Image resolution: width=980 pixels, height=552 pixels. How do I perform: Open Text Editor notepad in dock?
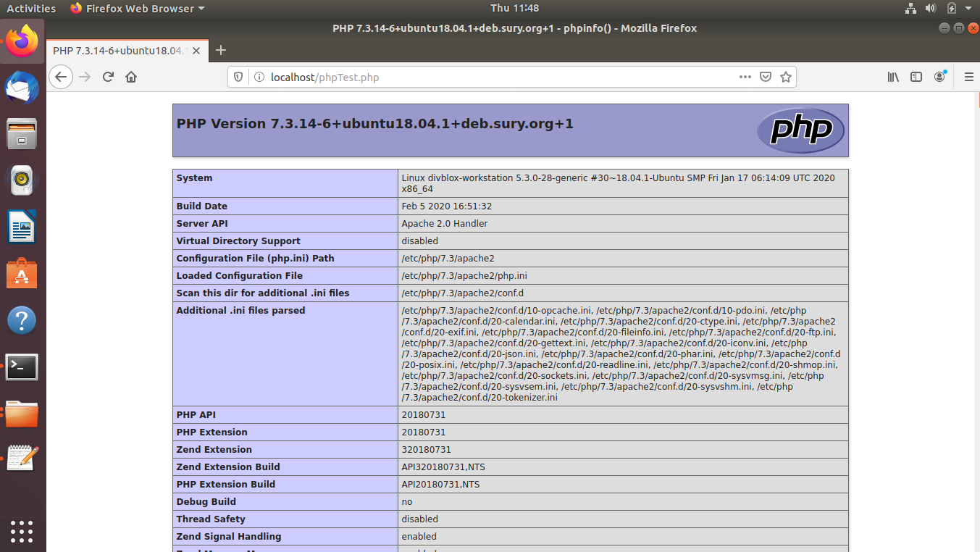(x=22, y=459)
